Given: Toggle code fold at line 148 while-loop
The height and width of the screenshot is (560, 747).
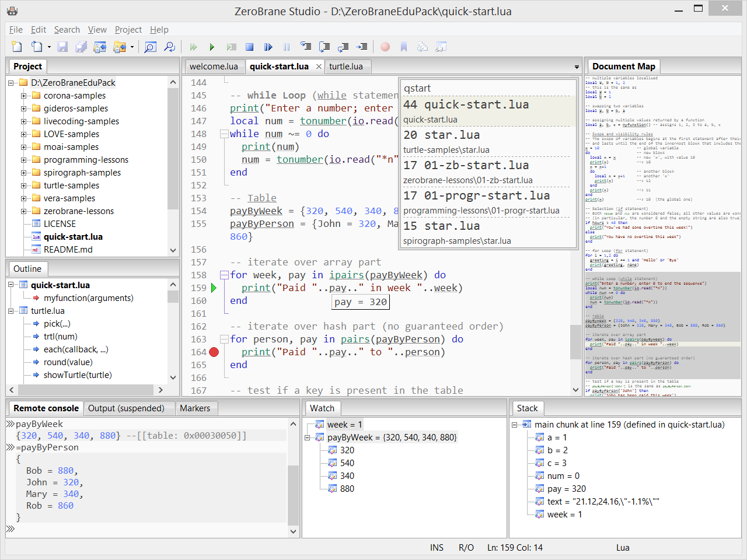Looking at the screenshot, I should 224,134.
